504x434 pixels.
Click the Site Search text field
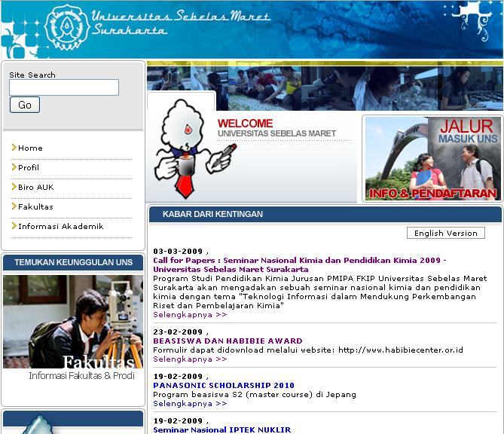pos(64,87)
